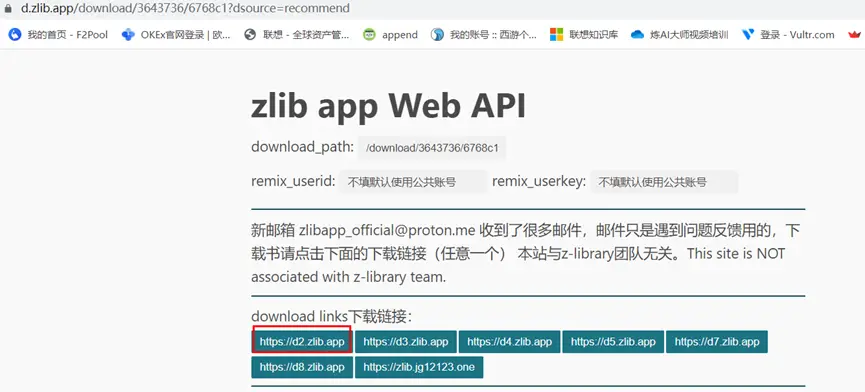This screenshot has width=865, height=392.
Task: Click the 'associated with z-library team.' text
Action: click(348, 277)
